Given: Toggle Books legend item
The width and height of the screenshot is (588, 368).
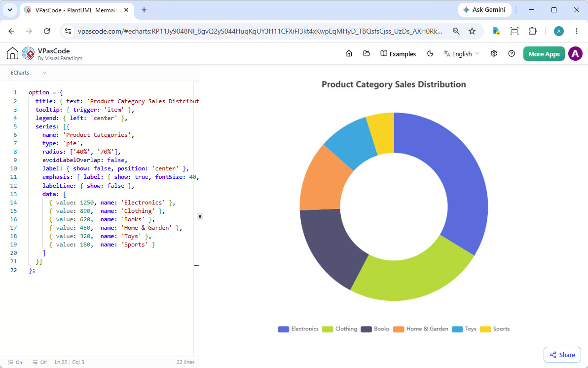Looking at the screenshot, I should point(375,329).
